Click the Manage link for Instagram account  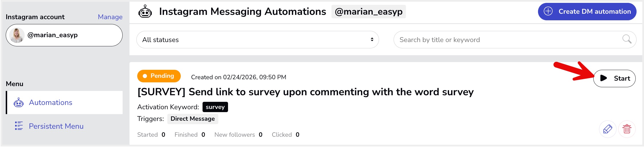[110, 17]
